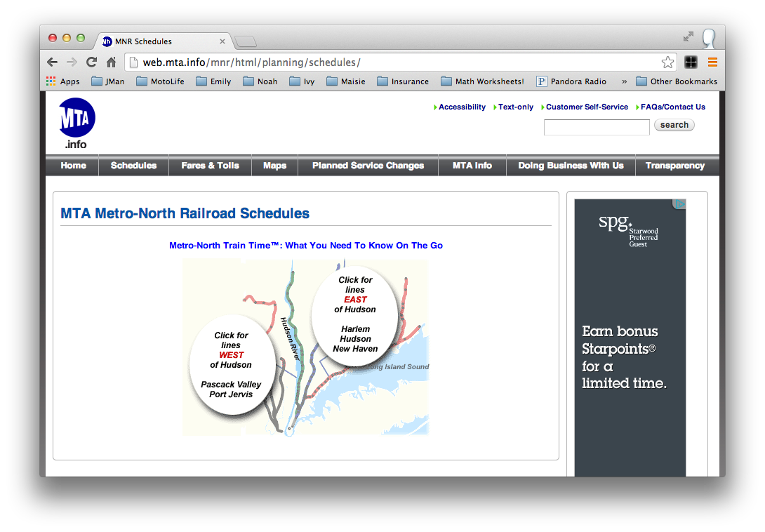Click the browser back arrow
Screen dimensions: 765x532
click(52, 62)
